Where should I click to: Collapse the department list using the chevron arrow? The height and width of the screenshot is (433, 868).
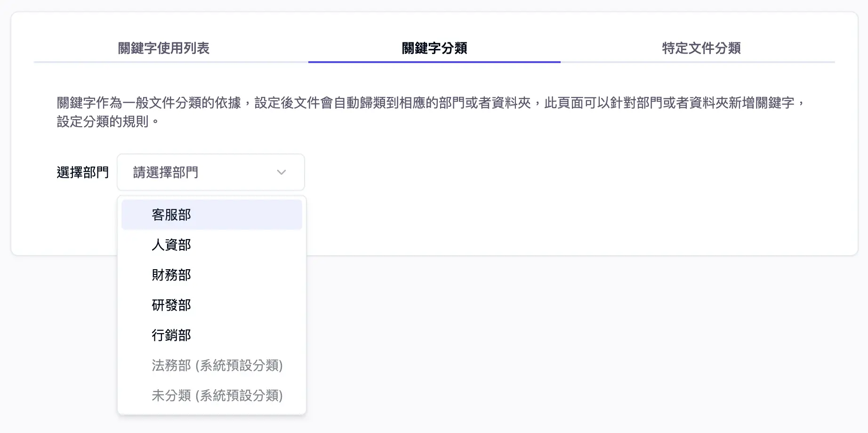pos(281,172)
